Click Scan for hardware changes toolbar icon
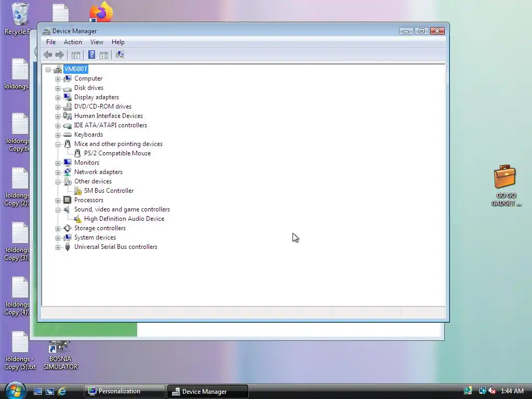This screenshot has height=399, width=532. [x=120, y=55]
